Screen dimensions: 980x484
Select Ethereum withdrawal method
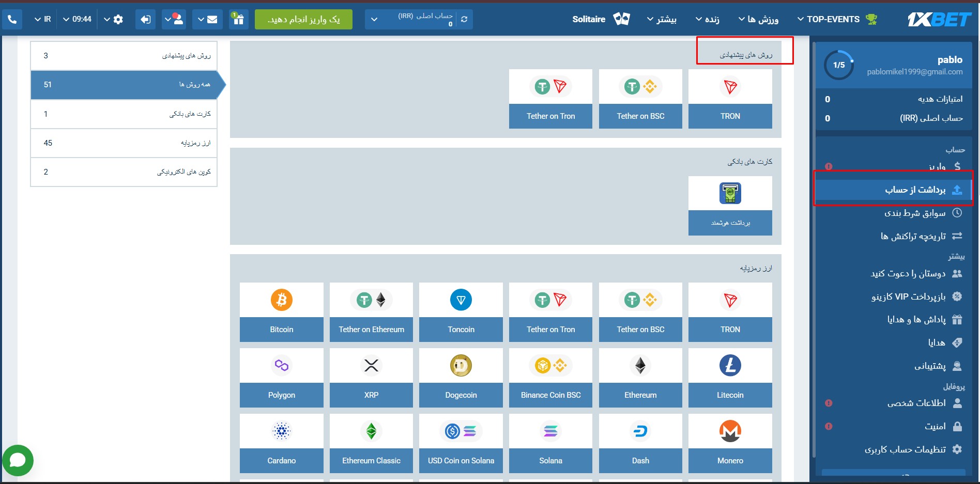[640, 378]
